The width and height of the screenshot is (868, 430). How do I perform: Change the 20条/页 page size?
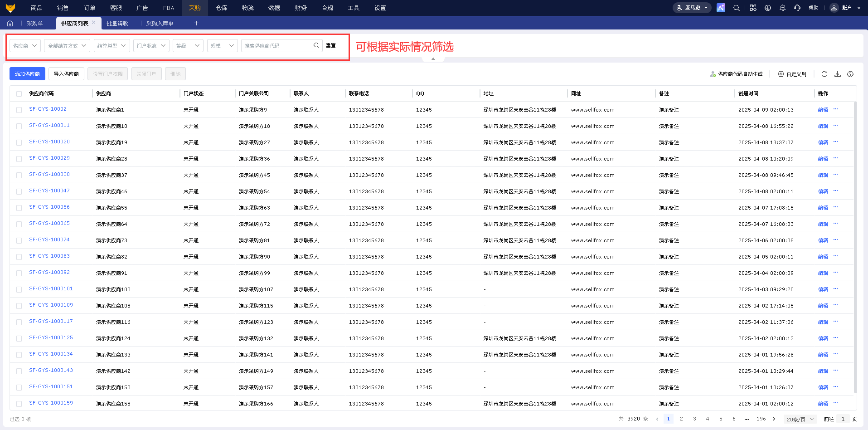tap(800, 419)
